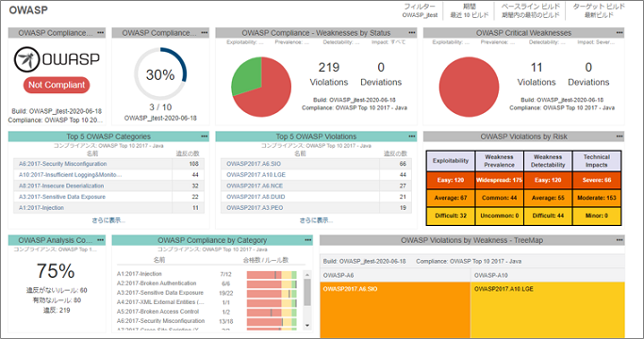Open Top 5 OWASP Categories widget menu

pyautogui.click(x=205, y=137)
